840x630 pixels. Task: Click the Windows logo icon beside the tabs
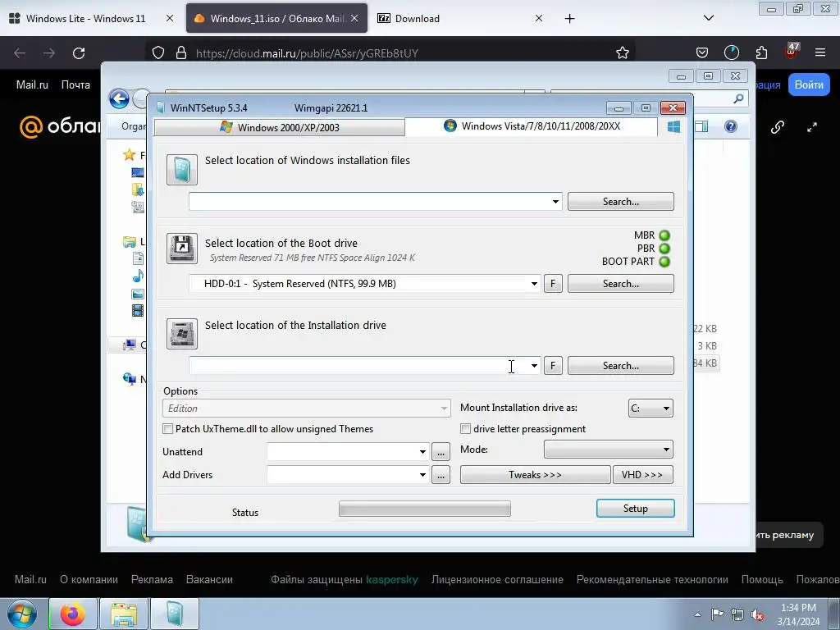click(x=673, y=126)
